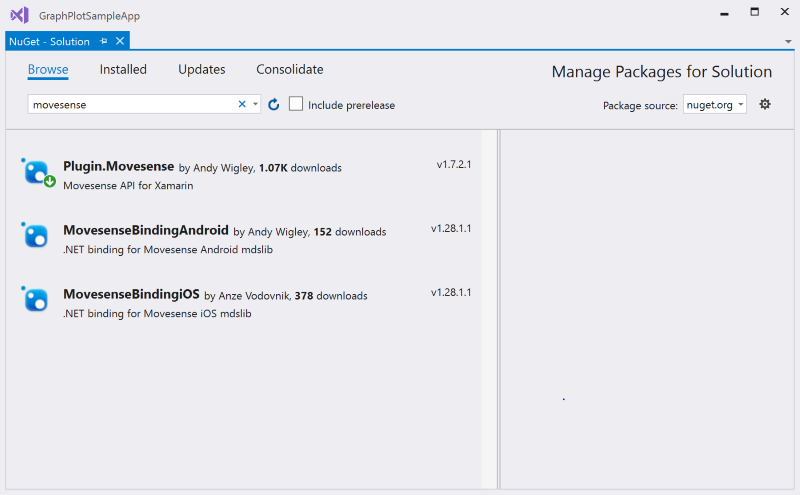This screenshot has height=495, width=800.
Task: Click 'Manage Packages for Solution' heading
Action: tap(662, 72)
